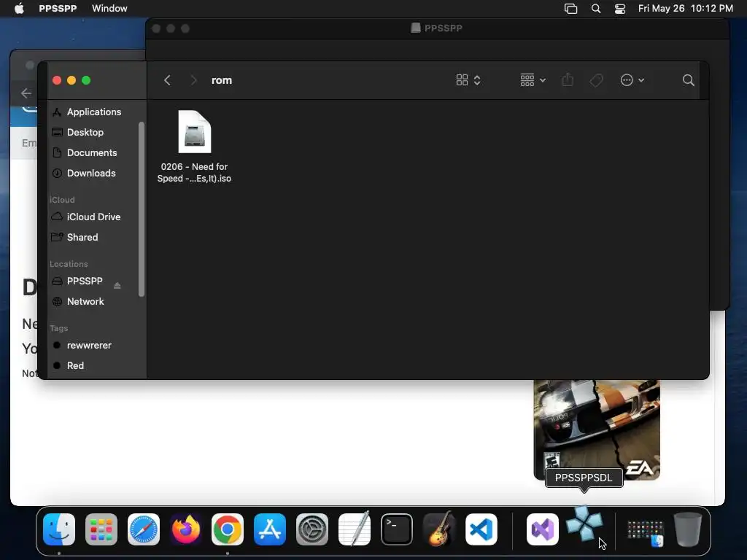Open the App Store from the Dock
This screenshot has height=560, width=747.
(270, 529)
